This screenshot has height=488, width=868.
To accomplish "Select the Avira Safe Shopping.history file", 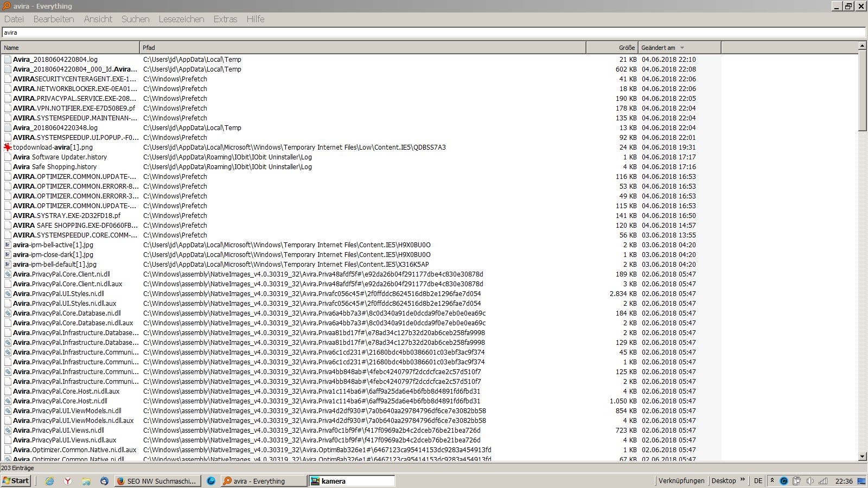I will (55, 167).
